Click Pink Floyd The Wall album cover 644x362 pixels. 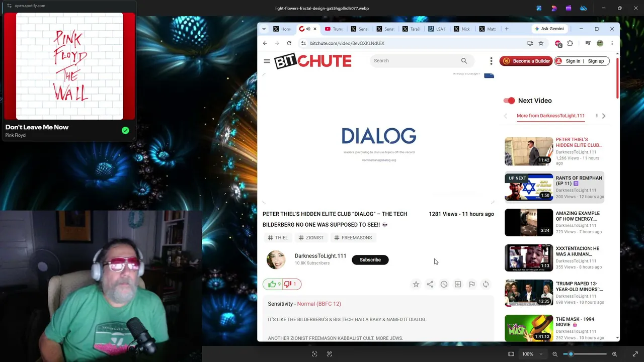[69, 66]
